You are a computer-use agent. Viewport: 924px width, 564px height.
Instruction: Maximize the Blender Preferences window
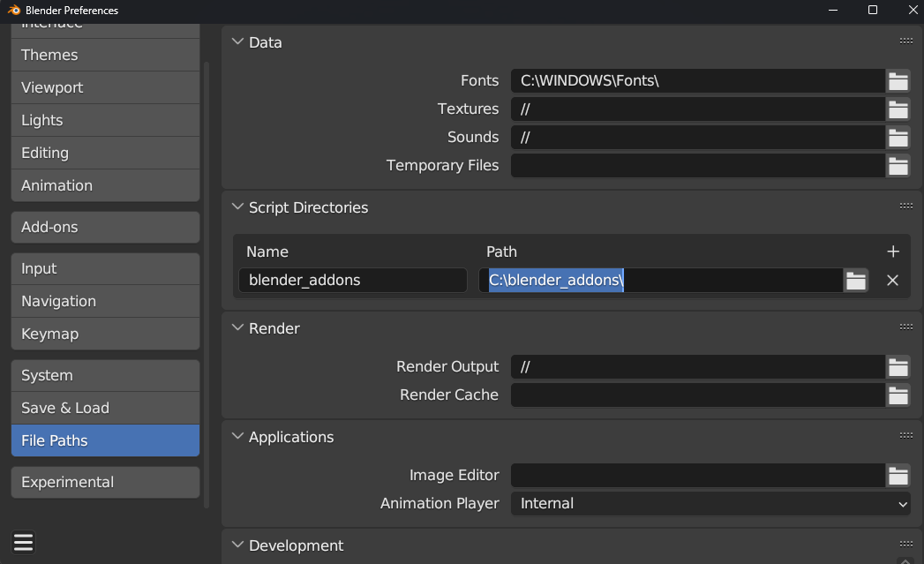[x=873, y=10]
